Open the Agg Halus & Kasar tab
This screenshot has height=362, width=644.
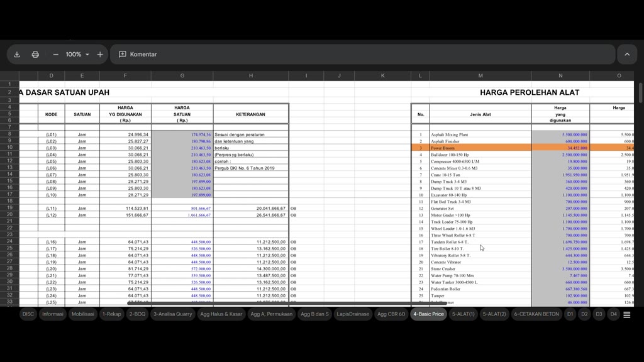tap(221, 314)
